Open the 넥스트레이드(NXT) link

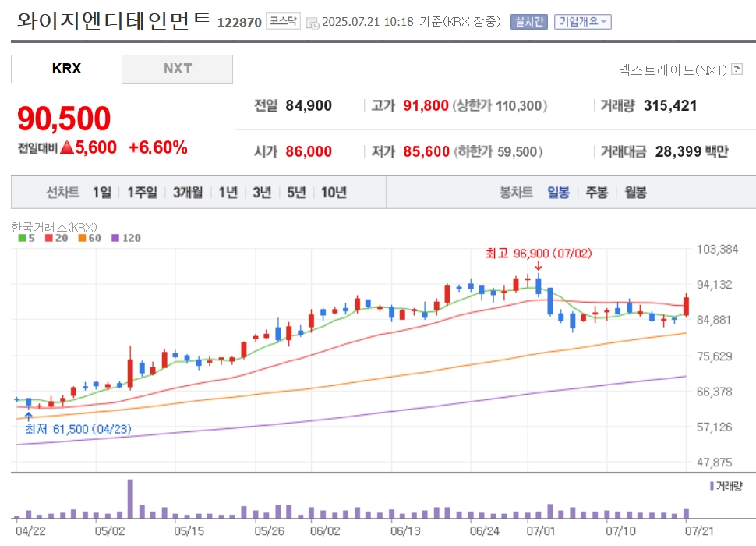(673, 70)
